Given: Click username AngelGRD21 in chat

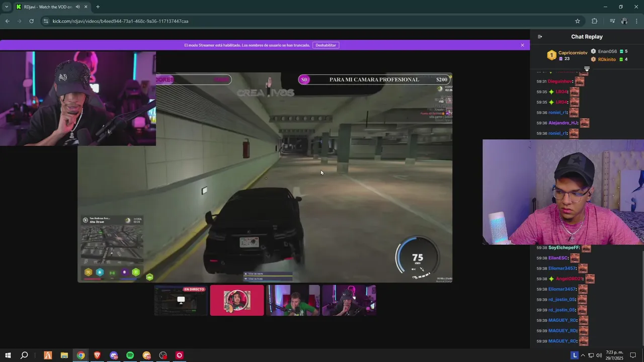Looking at the screenshot, I should click(569, 279).
